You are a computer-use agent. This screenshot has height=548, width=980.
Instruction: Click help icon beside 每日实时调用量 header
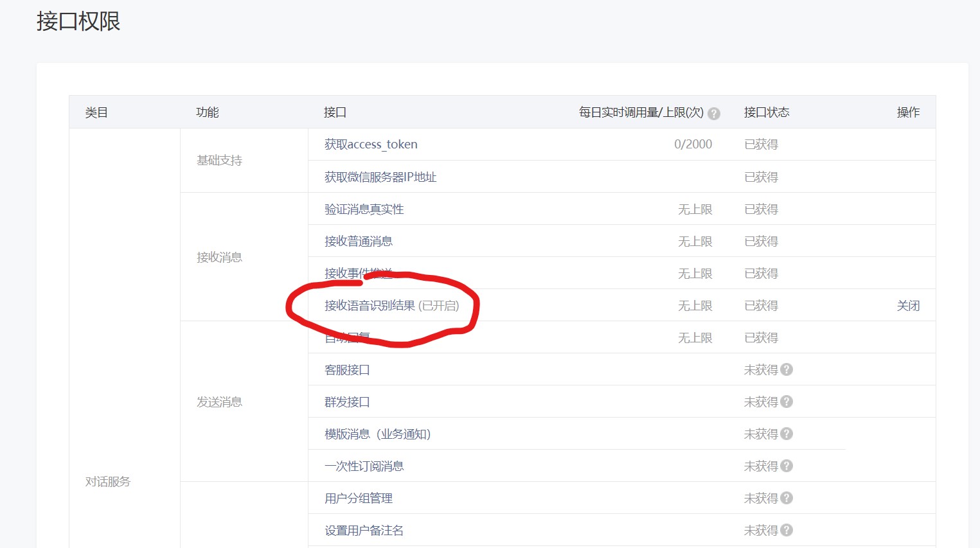coord(713,114)
